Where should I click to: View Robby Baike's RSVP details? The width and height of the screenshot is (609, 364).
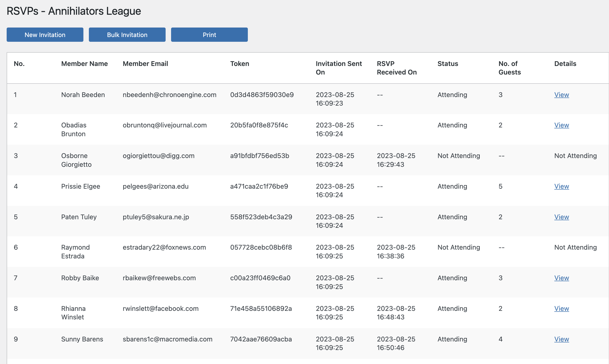tap(561, 278)
